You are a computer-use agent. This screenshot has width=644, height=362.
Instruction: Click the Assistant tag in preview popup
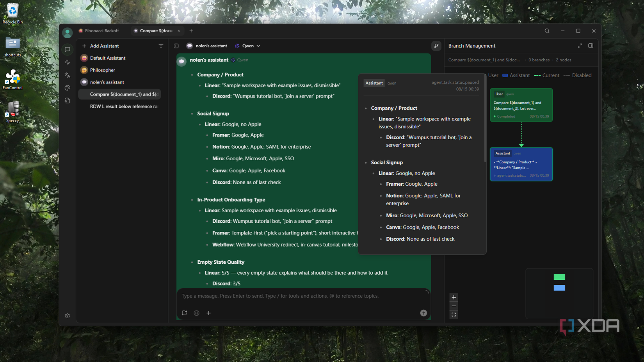374,83
